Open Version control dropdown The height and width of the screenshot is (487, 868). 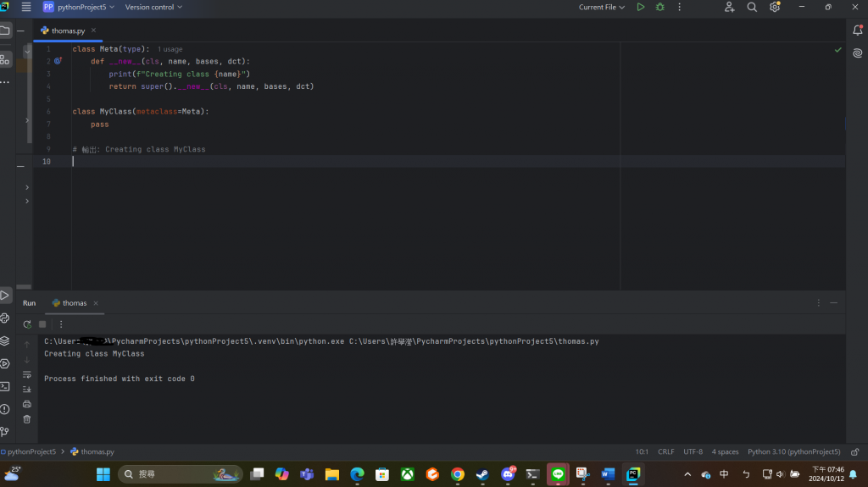point(153,7)
